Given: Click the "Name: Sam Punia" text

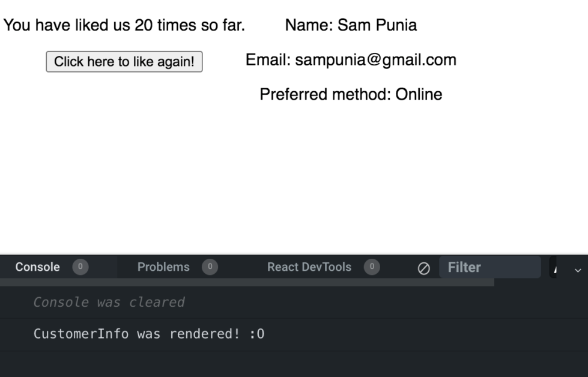Looking at the screenshot, I should click(351, 25).
